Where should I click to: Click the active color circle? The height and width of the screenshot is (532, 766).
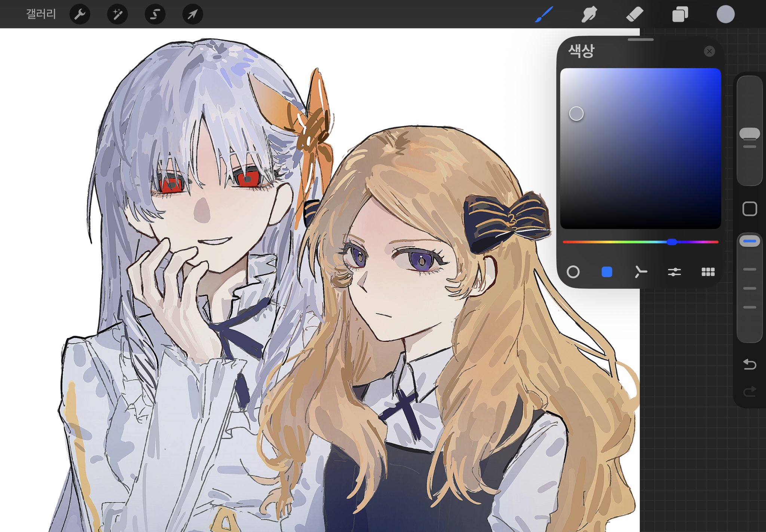point(725,15)
